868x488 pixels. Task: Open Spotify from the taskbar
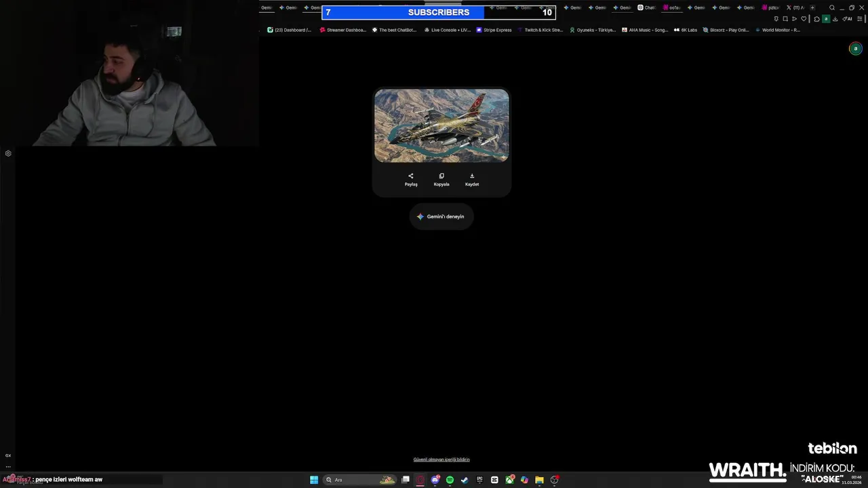(x=450, y=480)
